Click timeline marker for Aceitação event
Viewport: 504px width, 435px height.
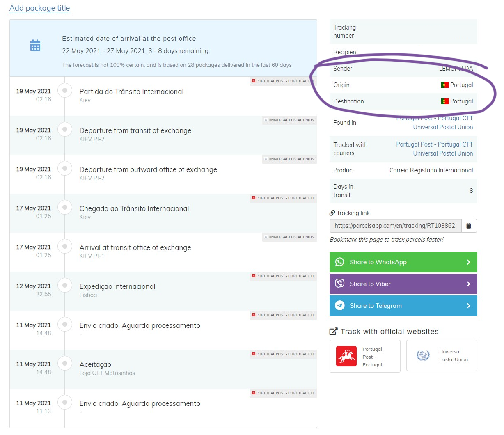click(x=65, y=363)
